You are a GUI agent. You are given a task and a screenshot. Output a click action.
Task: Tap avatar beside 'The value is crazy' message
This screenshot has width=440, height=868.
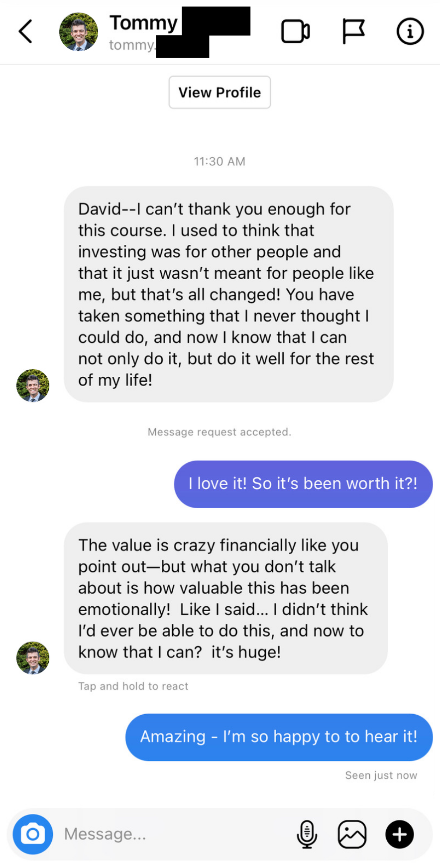(33, 658)
